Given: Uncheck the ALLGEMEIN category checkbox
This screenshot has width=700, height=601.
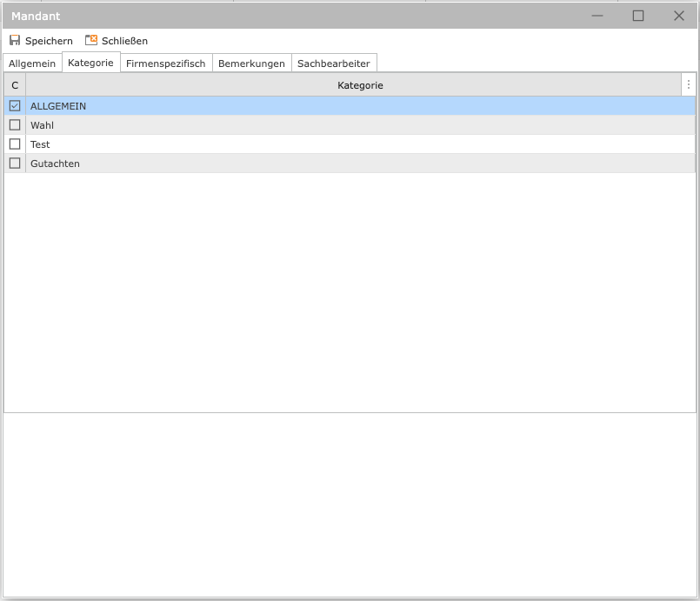Looking at the screenshot, I should pos(15,106).
